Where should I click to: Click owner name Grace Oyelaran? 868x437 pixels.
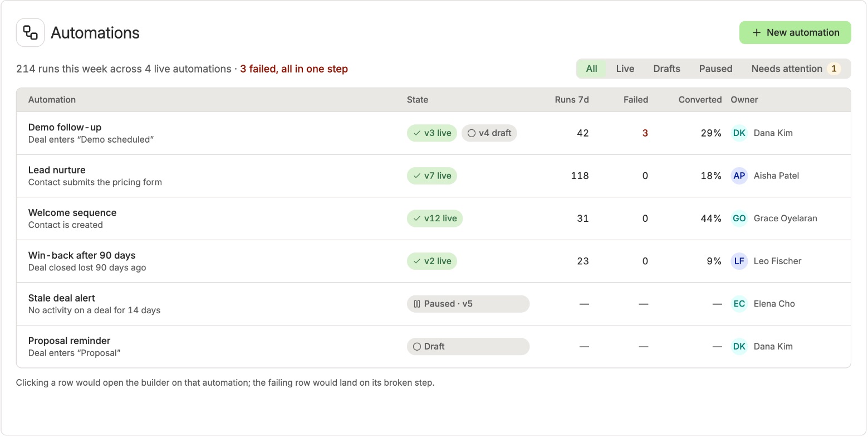coord(786,219)
